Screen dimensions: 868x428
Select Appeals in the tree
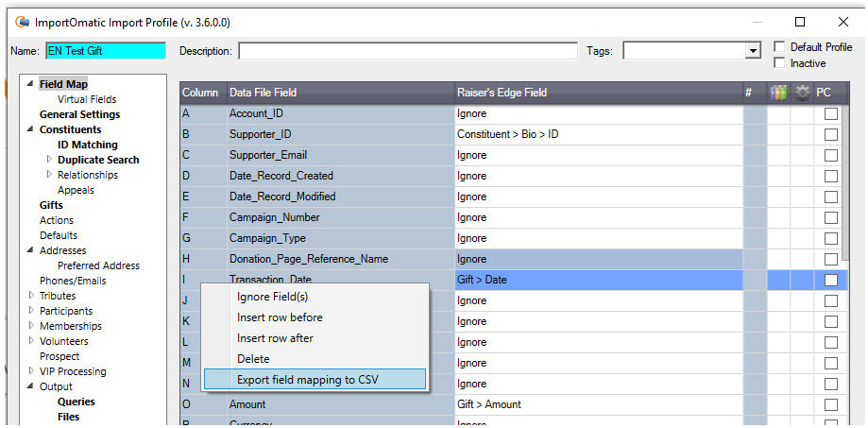pos(76,190)
